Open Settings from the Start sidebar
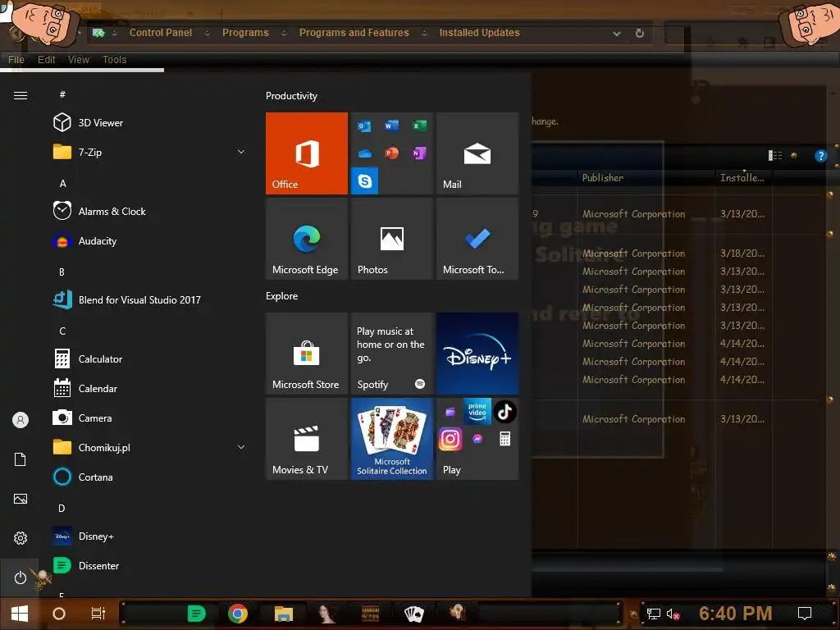 pos(21,538)
